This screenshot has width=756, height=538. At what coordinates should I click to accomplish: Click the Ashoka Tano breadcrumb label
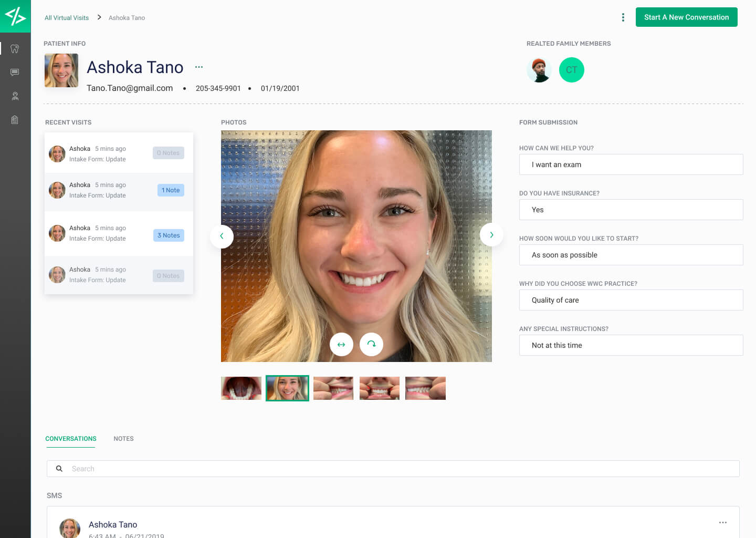tap(127, 18)
